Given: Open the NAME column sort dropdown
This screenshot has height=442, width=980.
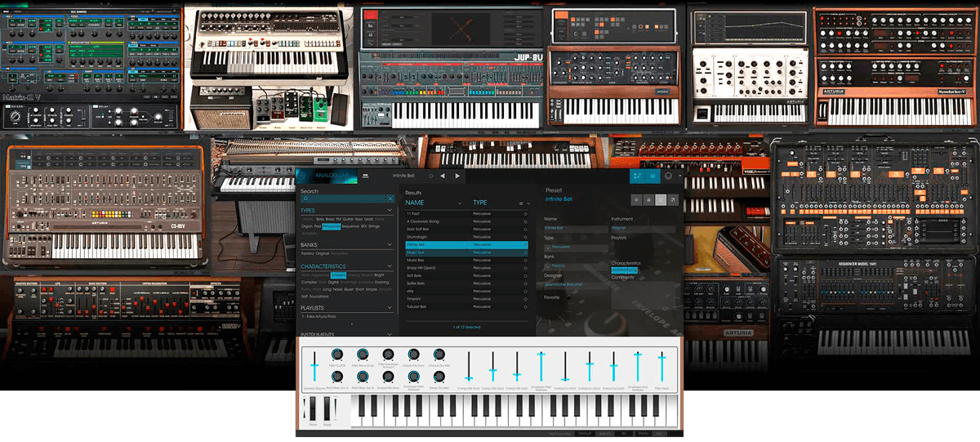Looking at the screenshot, I should point(460,203).
